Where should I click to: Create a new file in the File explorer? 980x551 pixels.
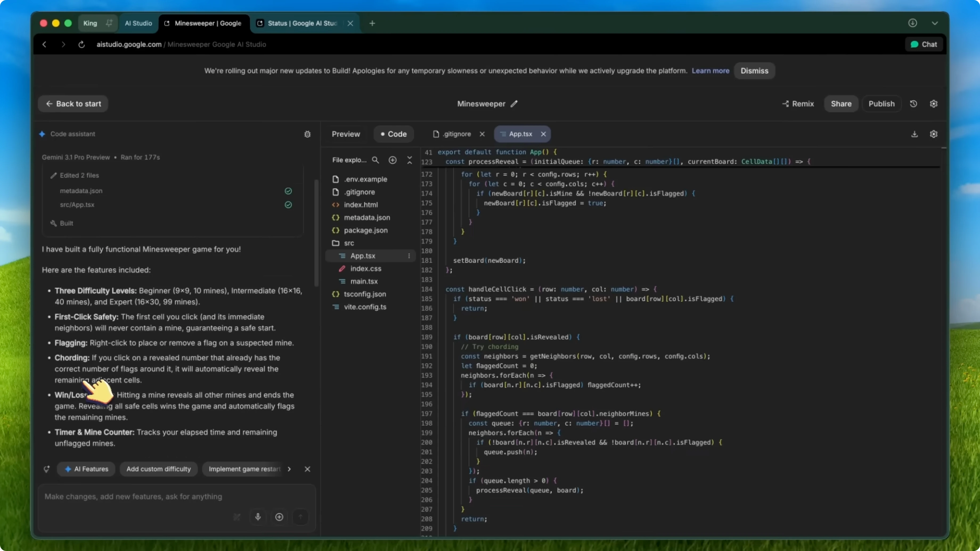393,160
